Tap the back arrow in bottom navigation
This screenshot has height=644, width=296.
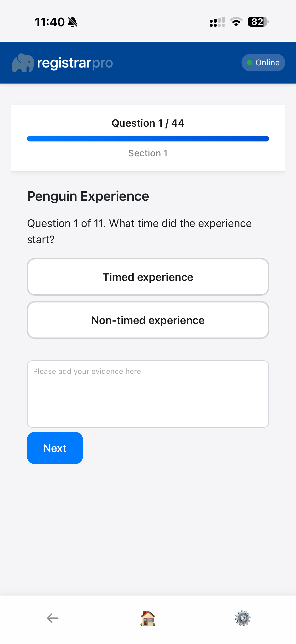(x=52, y=618)
